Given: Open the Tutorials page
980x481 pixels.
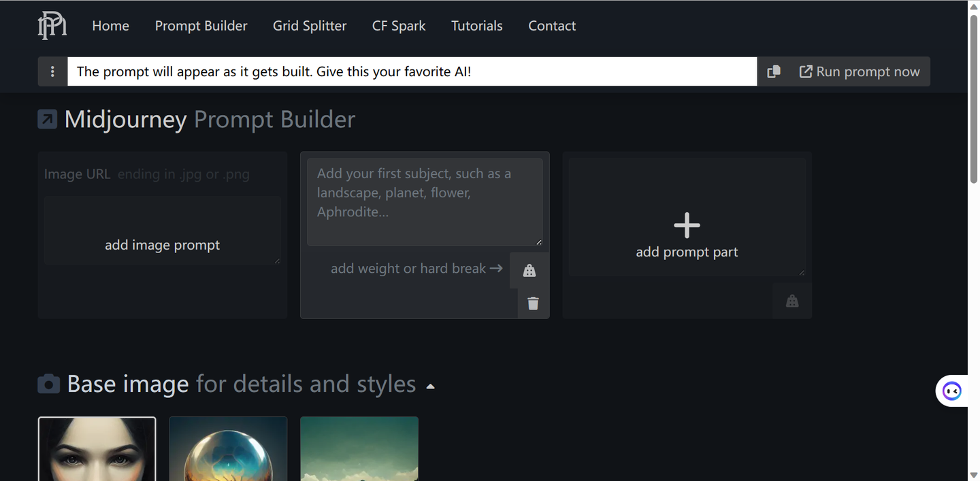Looking at the screenshot, I should (x=477, y=26).
